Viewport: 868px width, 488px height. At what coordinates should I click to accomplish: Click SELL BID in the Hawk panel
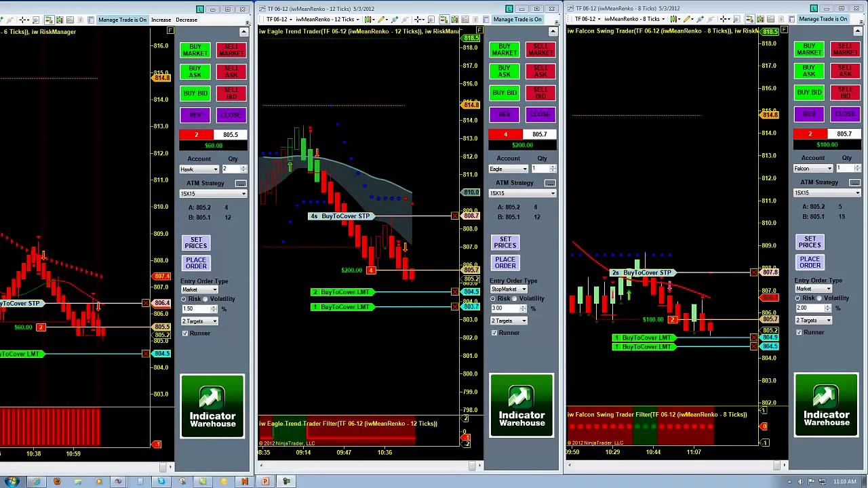pos(231,93)
